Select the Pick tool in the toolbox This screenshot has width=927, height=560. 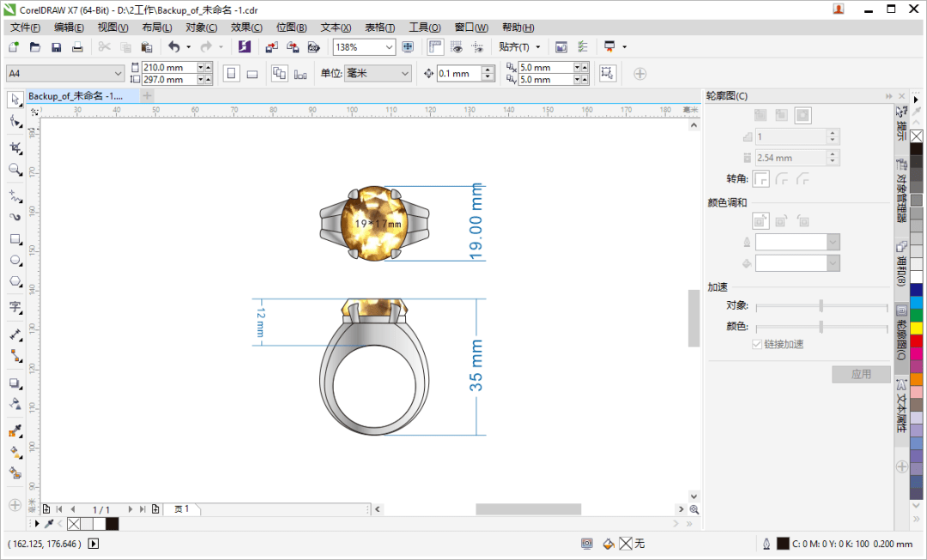coord(14,99)
